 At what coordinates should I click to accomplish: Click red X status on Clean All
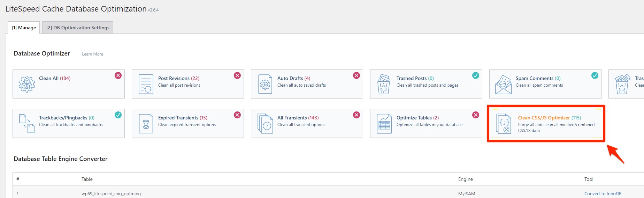(118, 75)
